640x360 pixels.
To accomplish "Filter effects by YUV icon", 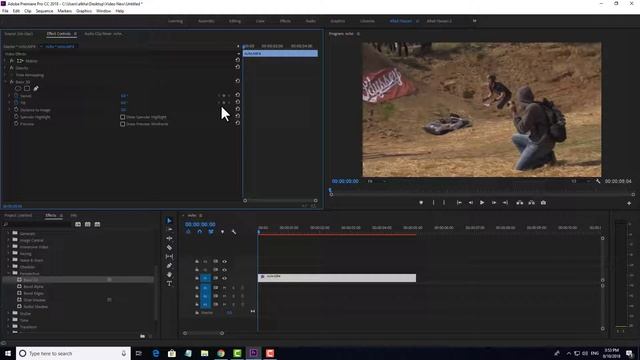I will (97, 224).
